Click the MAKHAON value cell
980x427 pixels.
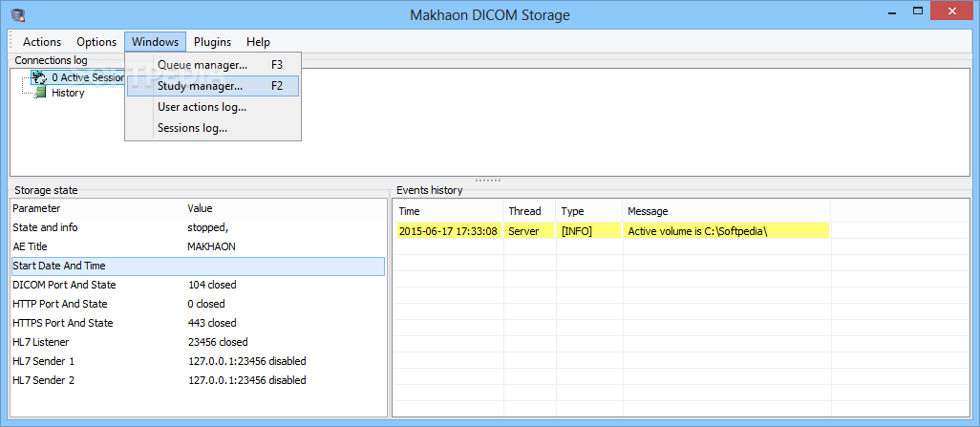pos(211,247)
